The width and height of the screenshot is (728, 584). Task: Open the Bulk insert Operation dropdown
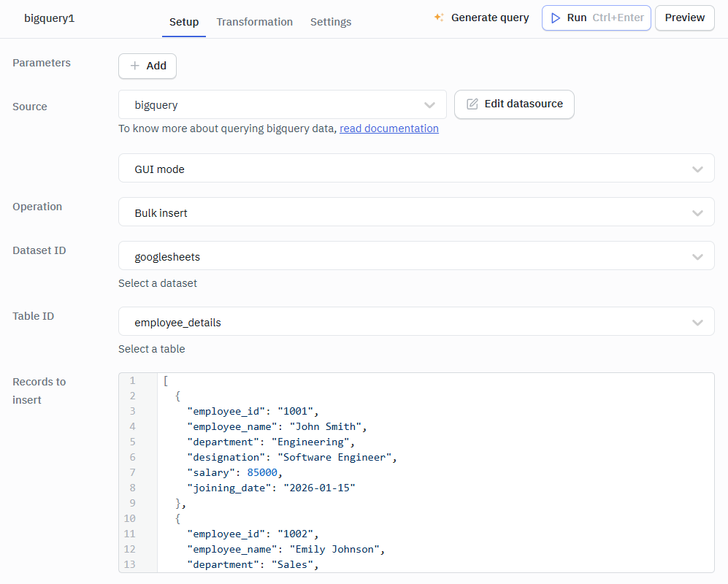[x=416, y=212]
